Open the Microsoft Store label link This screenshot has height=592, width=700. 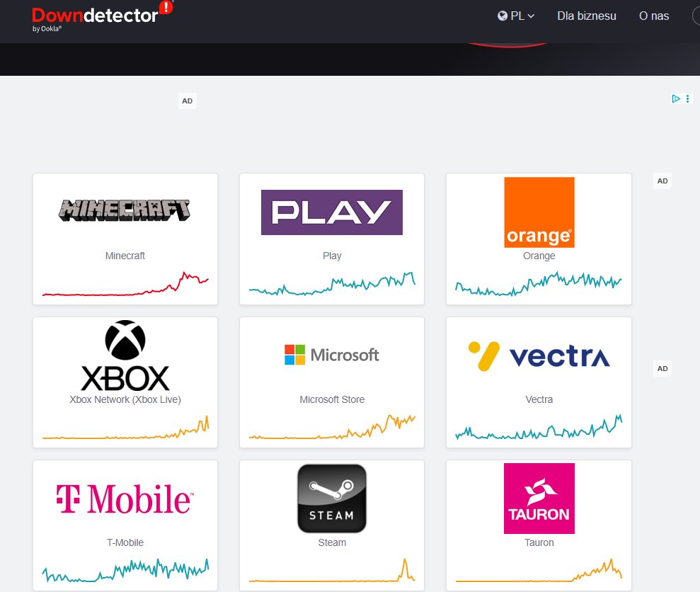click(x=332, y=399)
